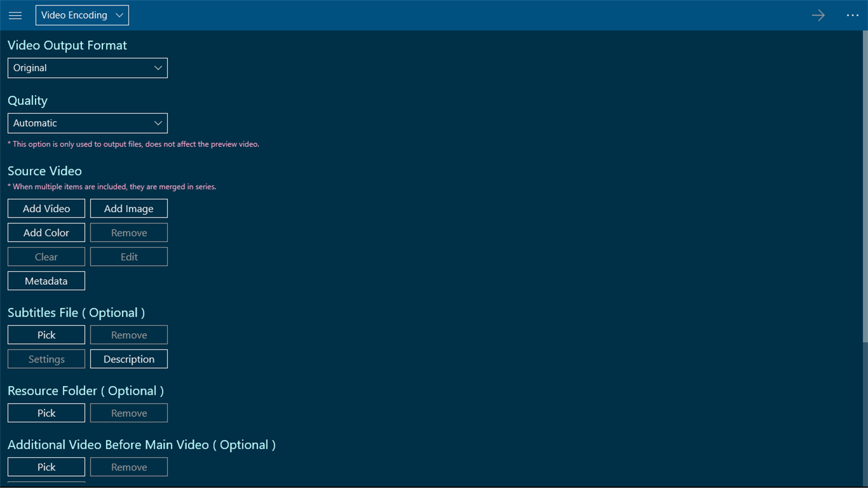Click Remove under Resource Folder
The height and width of the screenshot is (488, 868).
[x=129, y=413]
